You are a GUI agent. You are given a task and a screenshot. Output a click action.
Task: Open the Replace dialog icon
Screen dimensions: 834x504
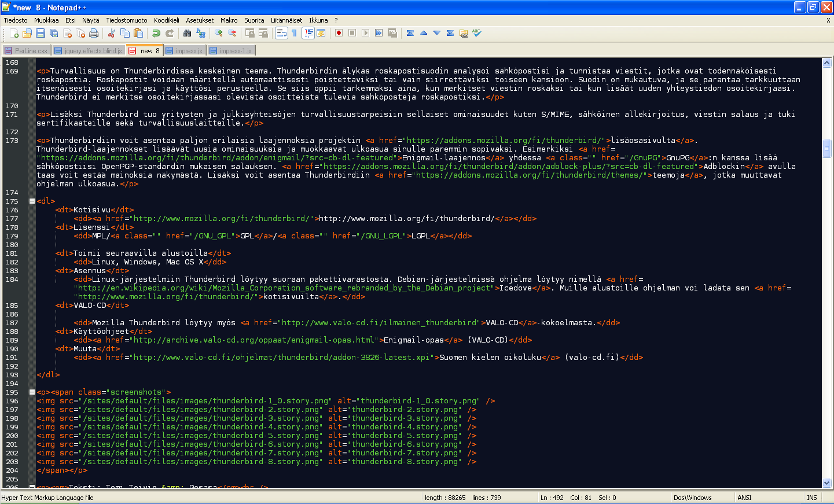pos(201,33)
